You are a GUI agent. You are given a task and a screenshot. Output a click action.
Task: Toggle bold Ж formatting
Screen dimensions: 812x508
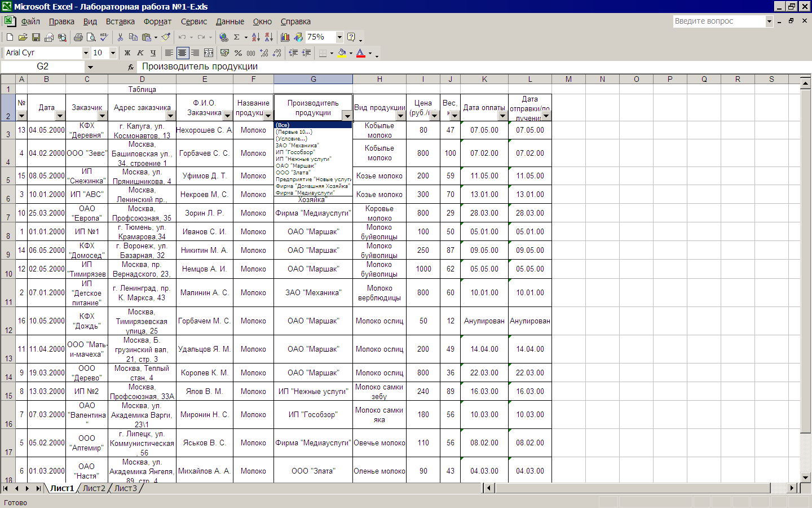pos(127,52)
